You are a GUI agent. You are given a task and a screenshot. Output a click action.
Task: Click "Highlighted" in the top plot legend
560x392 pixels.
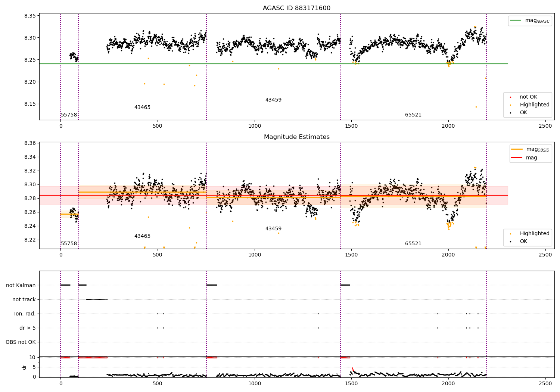[530, 105]
